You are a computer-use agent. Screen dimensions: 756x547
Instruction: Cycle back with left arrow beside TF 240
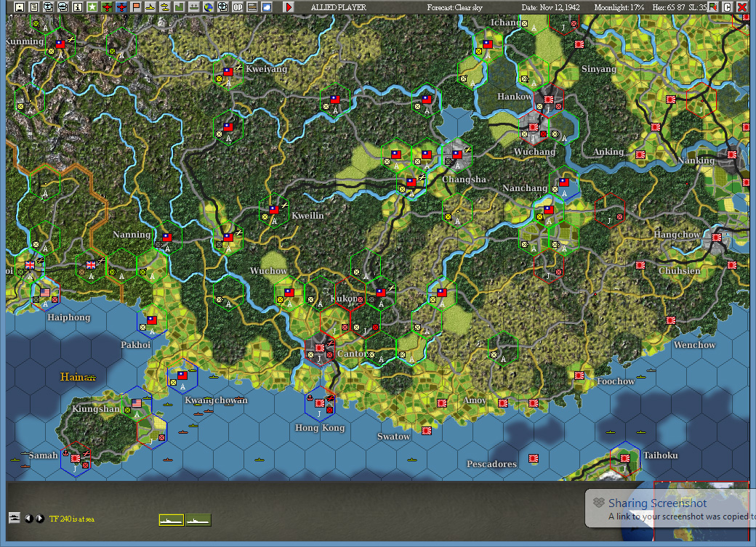pos(28,519)
